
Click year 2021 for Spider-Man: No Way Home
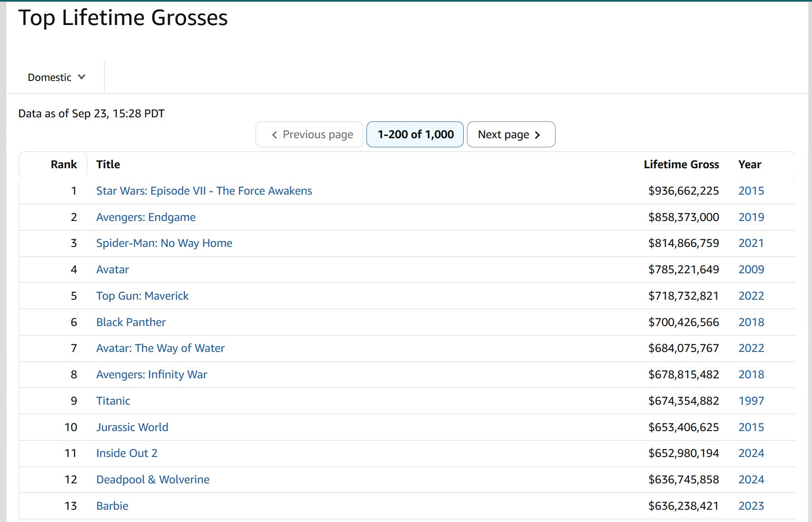tap(751, 243)
